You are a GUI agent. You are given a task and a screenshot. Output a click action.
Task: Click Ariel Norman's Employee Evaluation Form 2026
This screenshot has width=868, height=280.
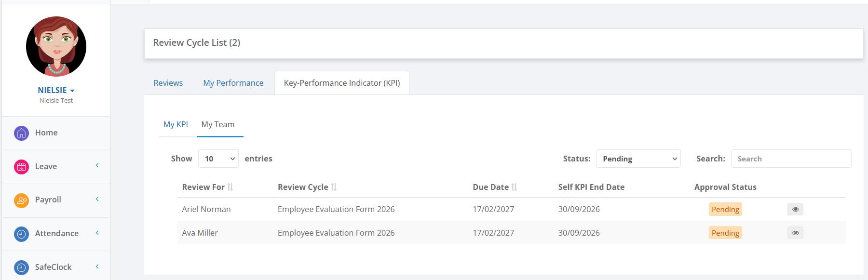tap(336, 209)
